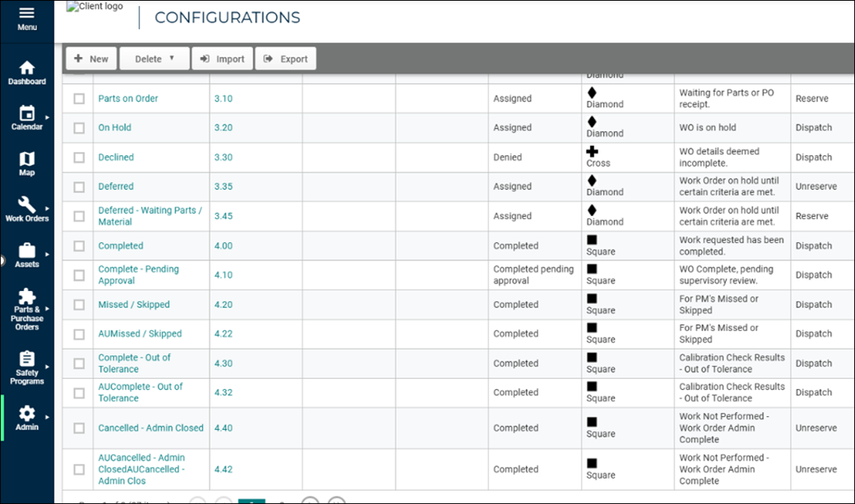Expand the Delete dropdown button
The height and width of the screenshot is (504, 855).
(x=154, y=59)
